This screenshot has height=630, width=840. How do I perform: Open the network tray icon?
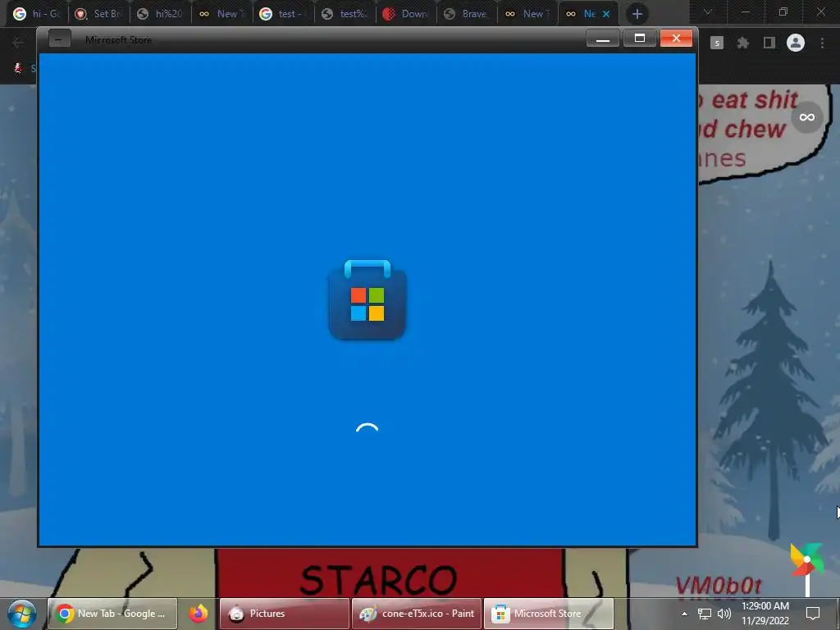pos(704,614)
